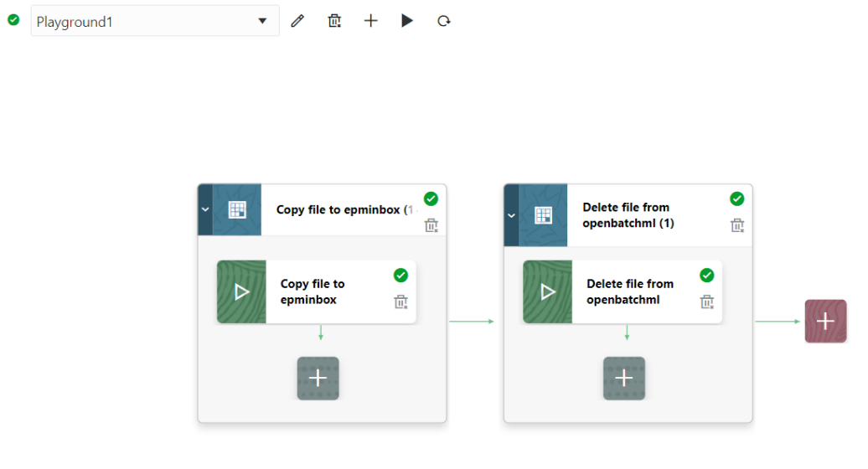Delete the Delete file from openbatchml (1) stage
The height and width of the screenshot is (469, 868).
pos(736,225)
